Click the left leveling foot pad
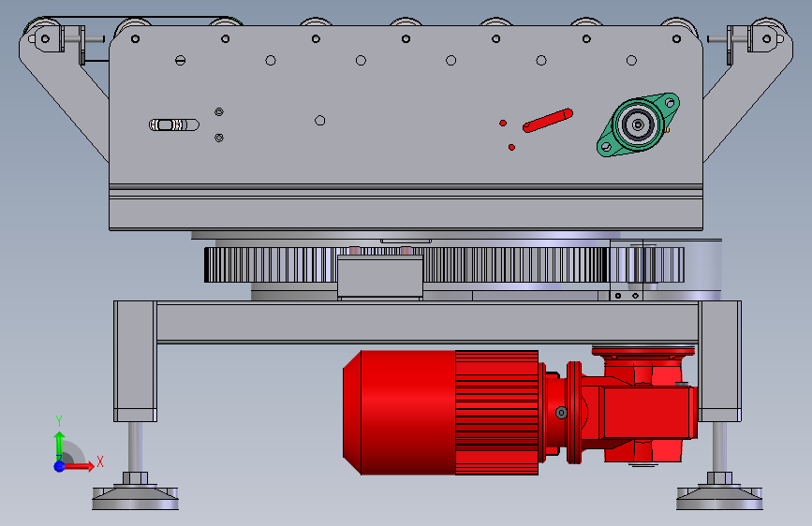This screenshot has height=526, width=812. point(135,498)
